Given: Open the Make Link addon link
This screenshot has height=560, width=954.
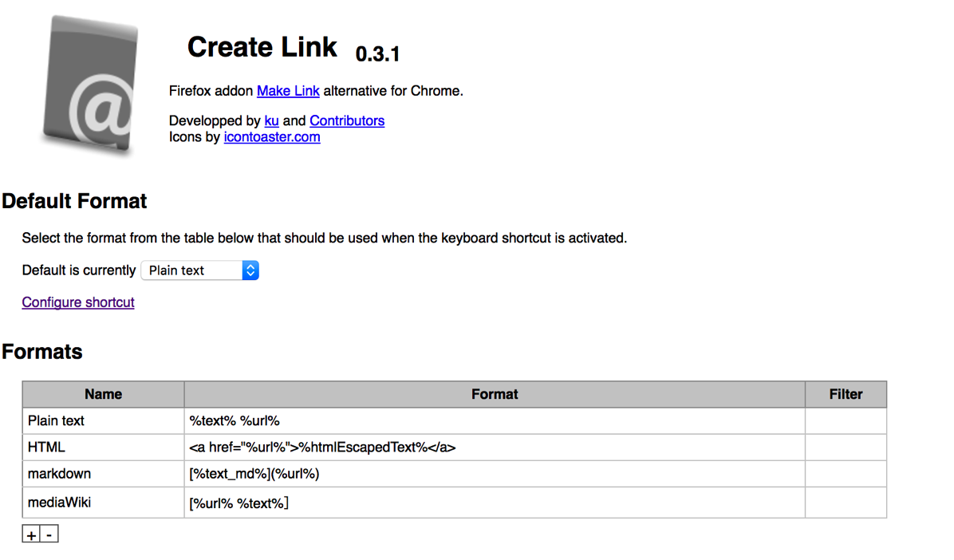Looking at the screenshot, I should (x=288, y=91).
